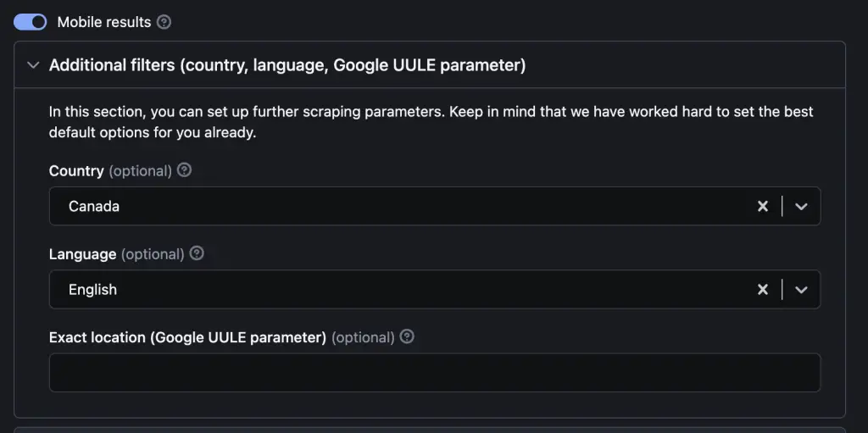Viewport: 868px width, 433px height.
Task: Toggle the Mobile results switch off
Action: coord(30,22)
